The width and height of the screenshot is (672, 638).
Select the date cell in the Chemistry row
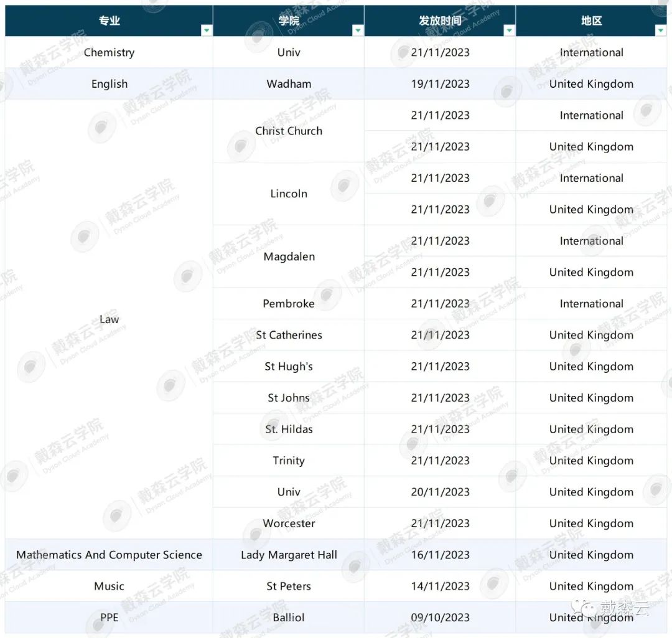point(440,52)
